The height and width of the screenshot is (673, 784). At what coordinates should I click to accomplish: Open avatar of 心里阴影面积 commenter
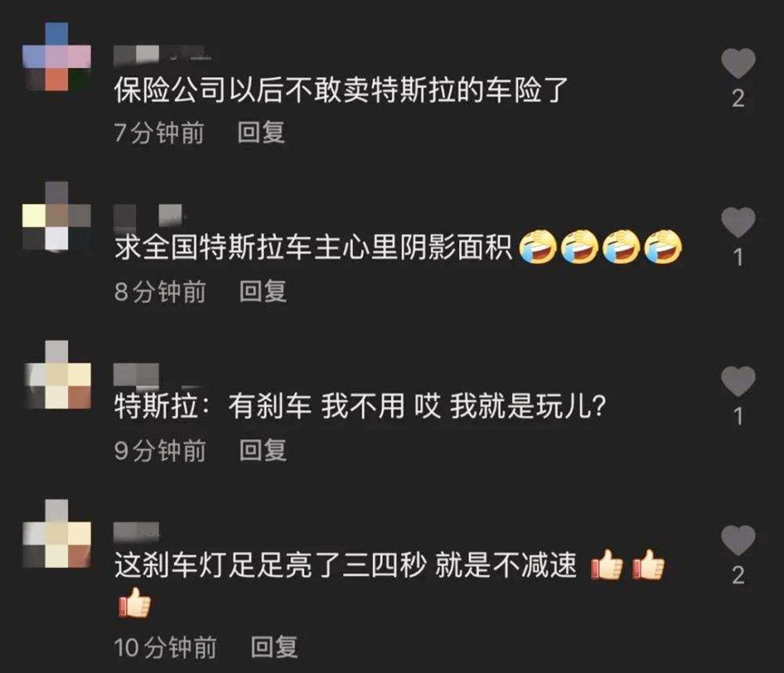(56, 216)
